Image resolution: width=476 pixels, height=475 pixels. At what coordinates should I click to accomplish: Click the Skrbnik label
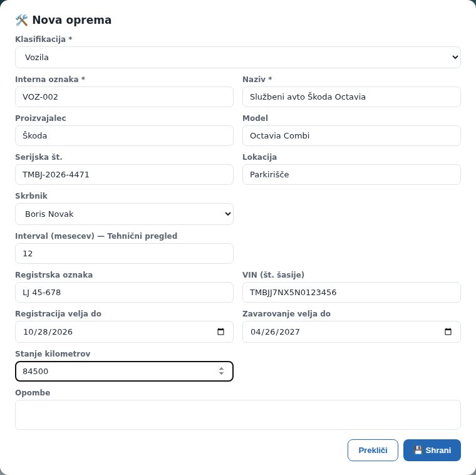31,196
